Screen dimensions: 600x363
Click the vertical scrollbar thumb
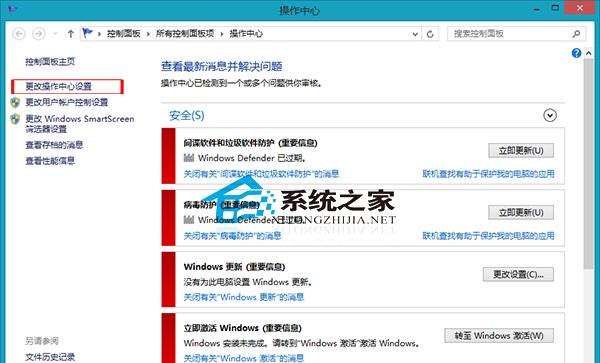point(589,164)
